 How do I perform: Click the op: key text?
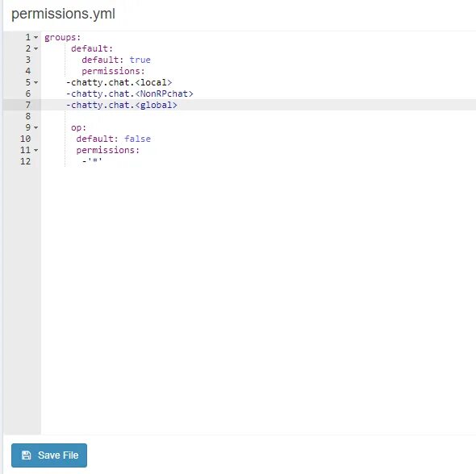tap(78, 127)
